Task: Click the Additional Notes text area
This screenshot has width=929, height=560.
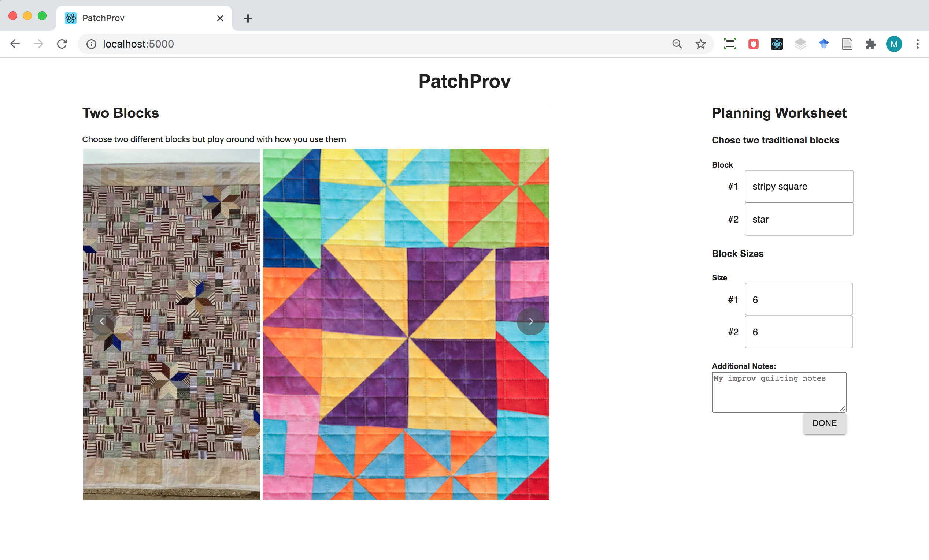Action: [779, 392]
